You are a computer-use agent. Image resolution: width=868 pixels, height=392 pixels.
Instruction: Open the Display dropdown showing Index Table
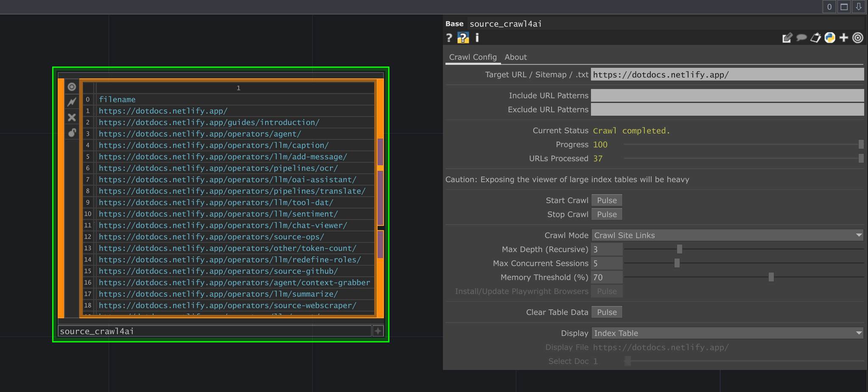tap(727, 333)
